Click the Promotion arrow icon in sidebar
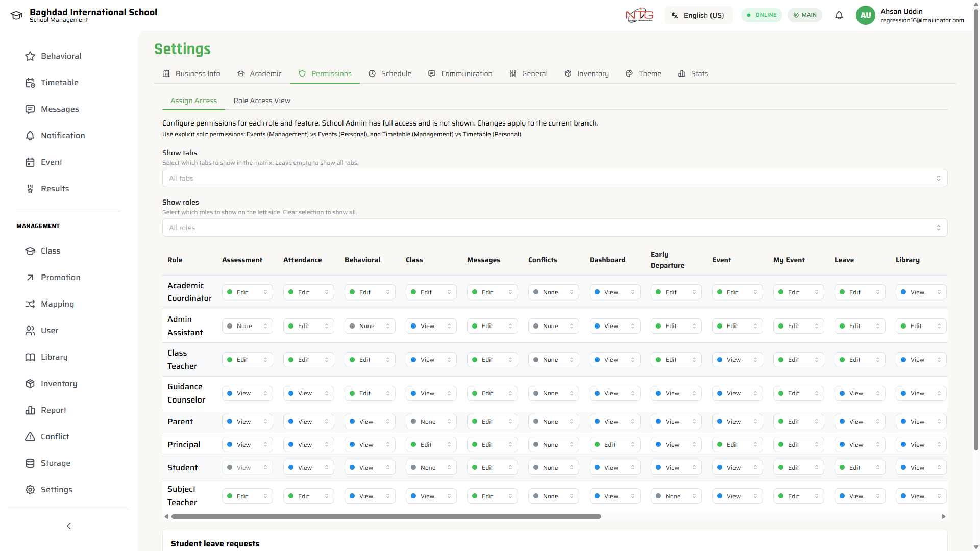The width and height of the screenshot is (980, 551). pyautogui.click(x=30, y=278)
